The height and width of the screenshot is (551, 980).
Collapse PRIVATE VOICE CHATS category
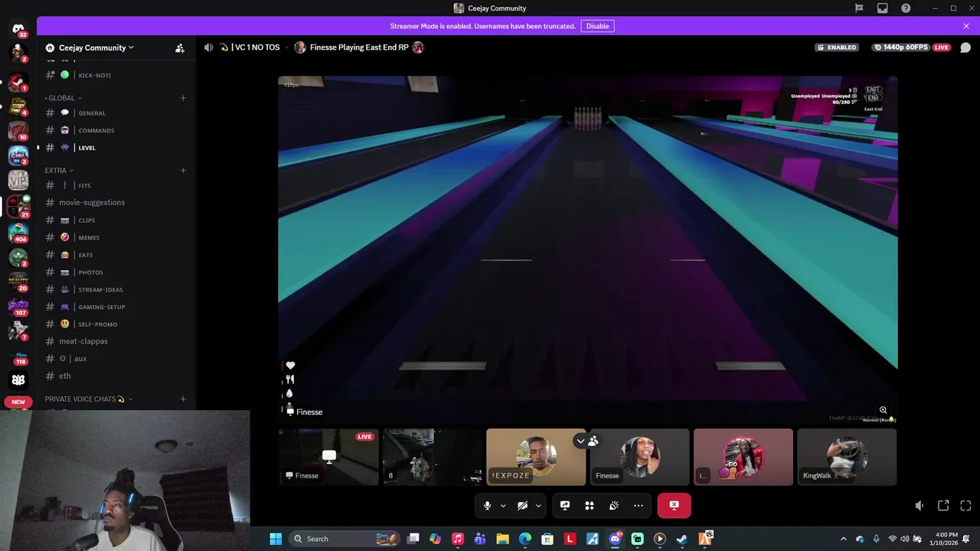88,399
